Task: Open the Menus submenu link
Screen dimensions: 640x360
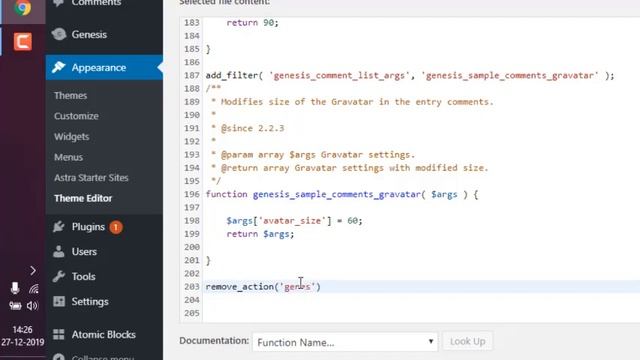Action: tap(68, 157)
